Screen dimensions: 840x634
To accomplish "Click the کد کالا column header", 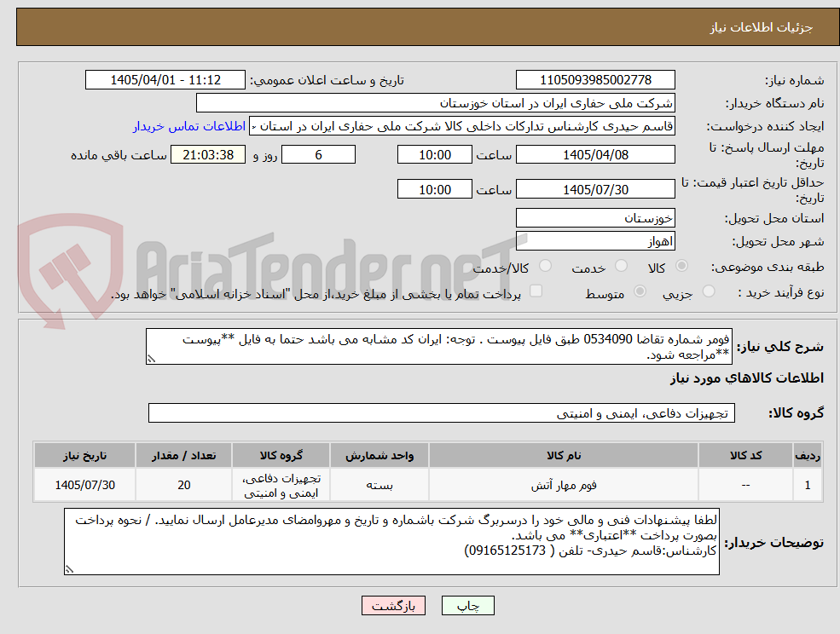I will [x=745, y=455].
